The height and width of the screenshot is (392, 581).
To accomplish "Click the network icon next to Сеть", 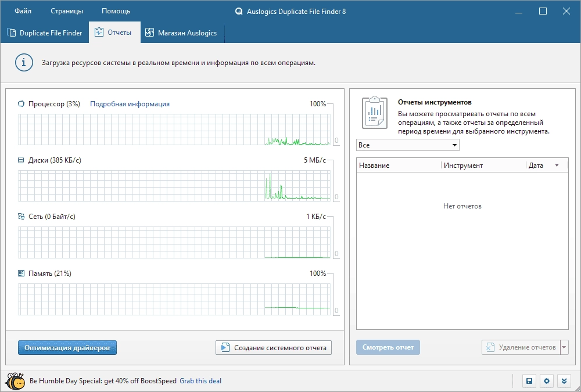I will (x=21, y=217).
